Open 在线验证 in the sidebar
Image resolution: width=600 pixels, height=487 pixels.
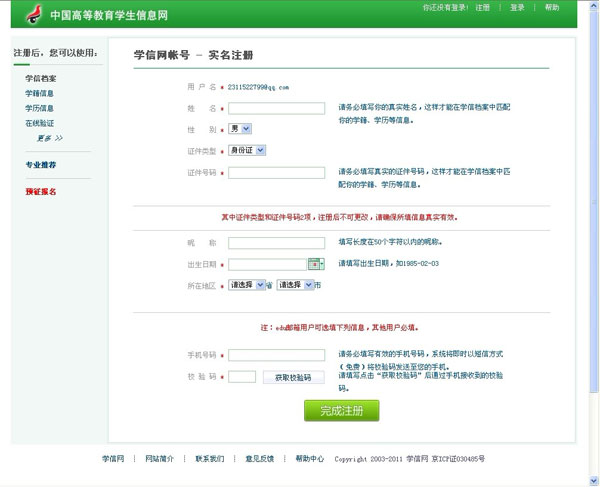pos(40,123)
